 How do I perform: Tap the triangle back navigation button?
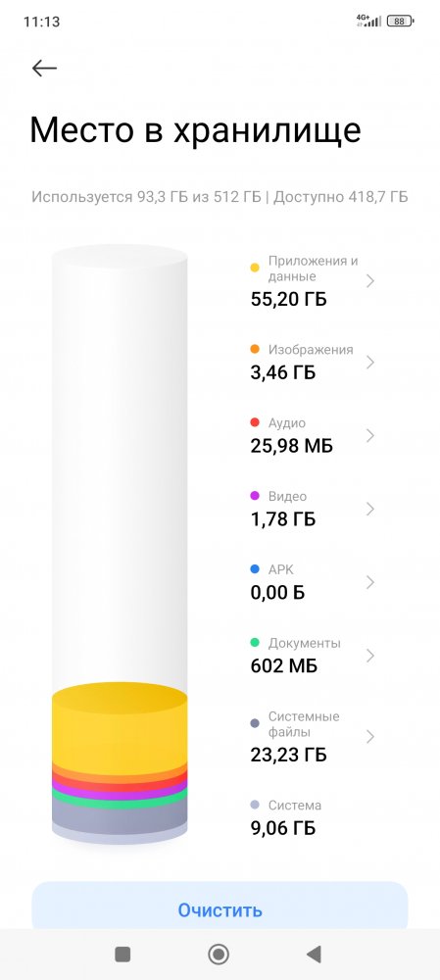coord(314,954)
